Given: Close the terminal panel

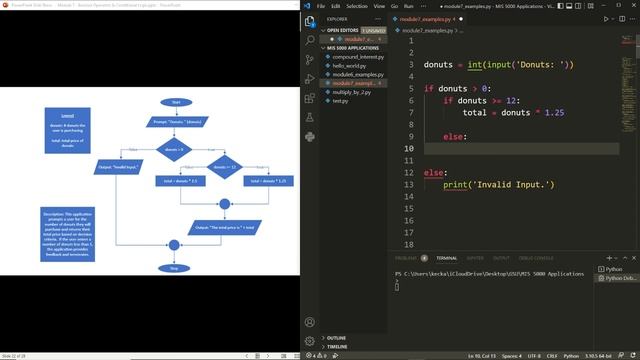Looking at the screenshot, I should tap(634, 258).
